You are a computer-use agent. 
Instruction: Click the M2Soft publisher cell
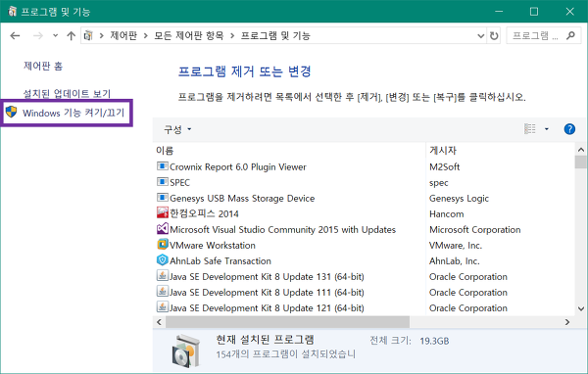(444, 166)
